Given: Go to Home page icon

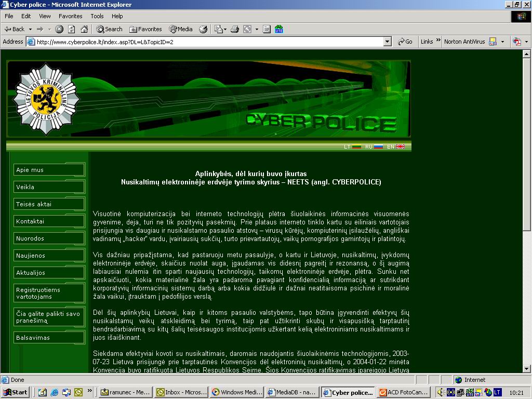Looking at the screenshot, I should tap(84, 29).
